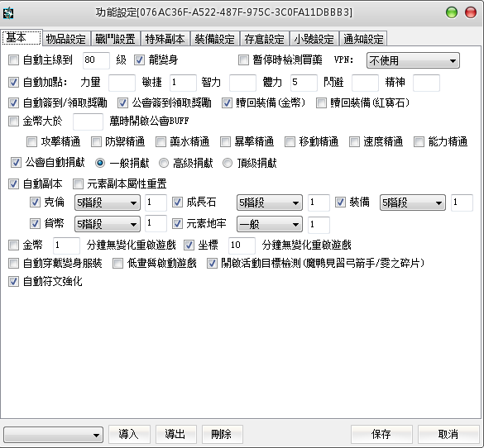Image resolution: width=484 pixels, height=448 pixels.
Task: Click the app icon in title bar
Action: coord(8,13)
